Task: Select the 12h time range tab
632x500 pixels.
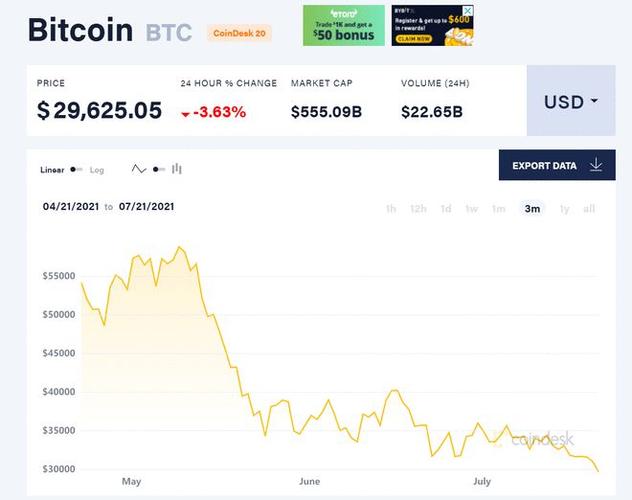Action: click(418, 208)
